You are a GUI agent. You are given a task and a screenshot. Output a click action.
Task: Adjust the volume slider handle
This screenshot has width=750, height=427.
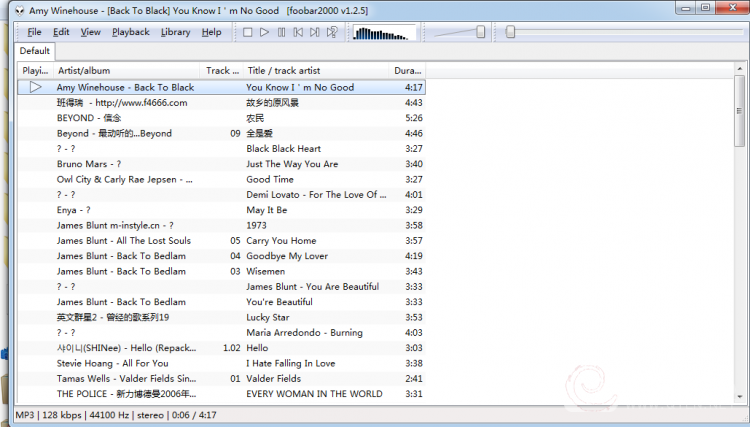coord(481,32)
